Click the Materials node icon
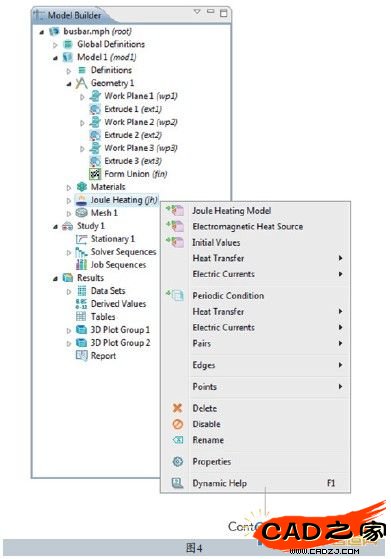391x559 pixels. coord(82,187)
